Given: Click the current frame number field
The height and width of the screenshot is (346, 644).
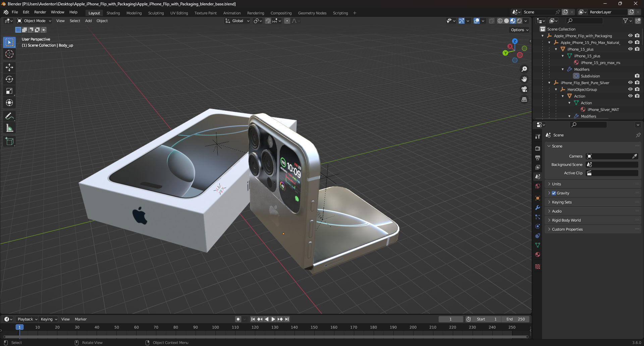Looking at the screenshot, I should click(x=451, y=319).
